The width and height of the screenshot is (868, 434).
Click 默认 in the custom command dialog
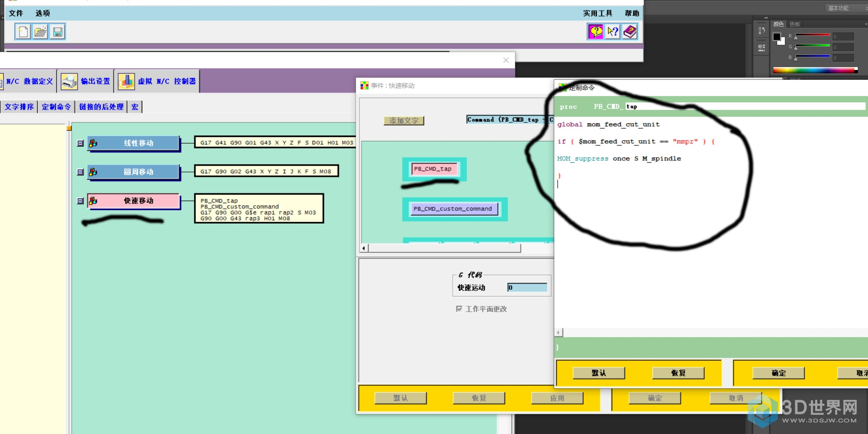point(599,373)
